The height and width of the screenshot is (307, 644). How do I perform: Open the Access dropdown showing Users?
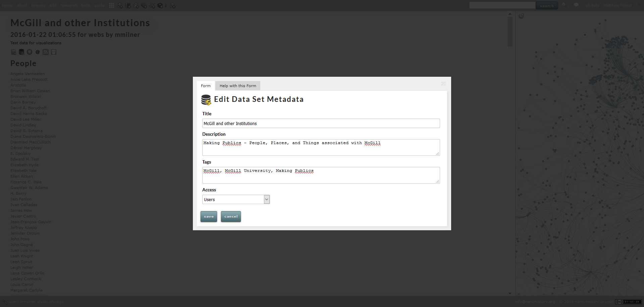pyautogui.click(x=236, y=199)
